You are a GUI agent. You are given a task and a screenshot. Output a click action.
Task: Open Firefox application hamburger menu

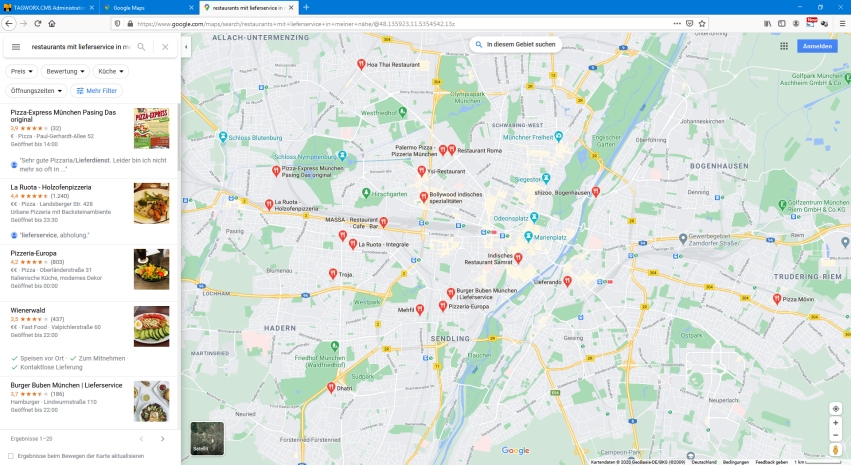842,24
